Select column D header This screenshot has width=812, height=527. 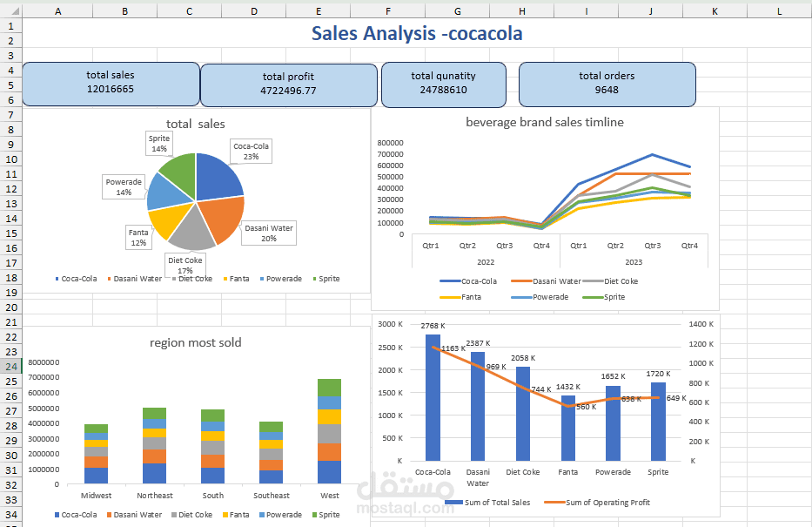coord(254,10)
